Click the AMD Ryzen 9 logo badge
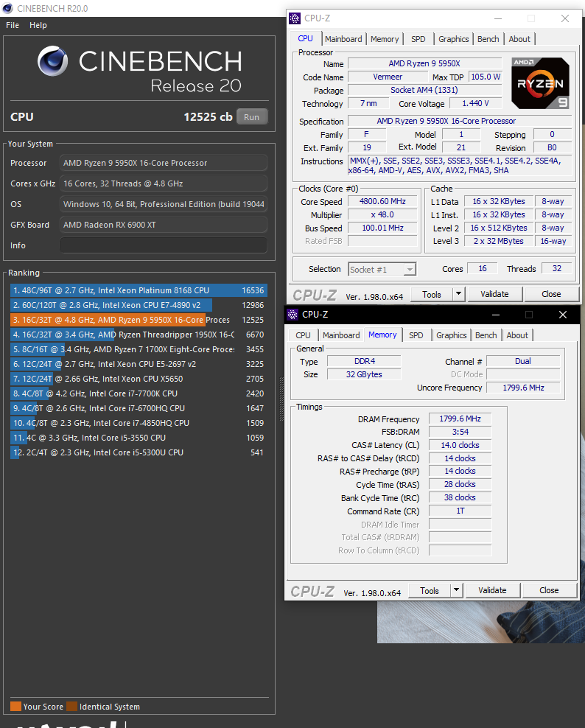Image resolution: width=585 pixels, height=728 pixels. (x=541, y=83)
